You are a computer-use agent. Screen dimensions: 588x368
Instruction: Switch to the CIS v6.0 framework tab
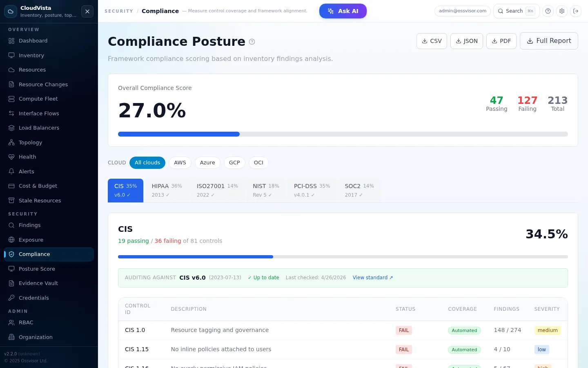[x=125, y=191]
